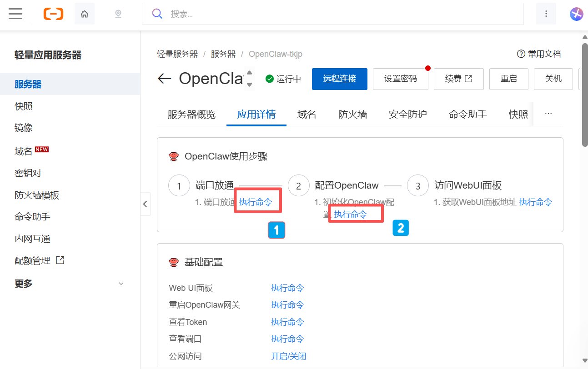This screenshot has width=588, height=369.
Task: Click the 轻量应用服务器 sidebar title
Action: pos(48,55)
